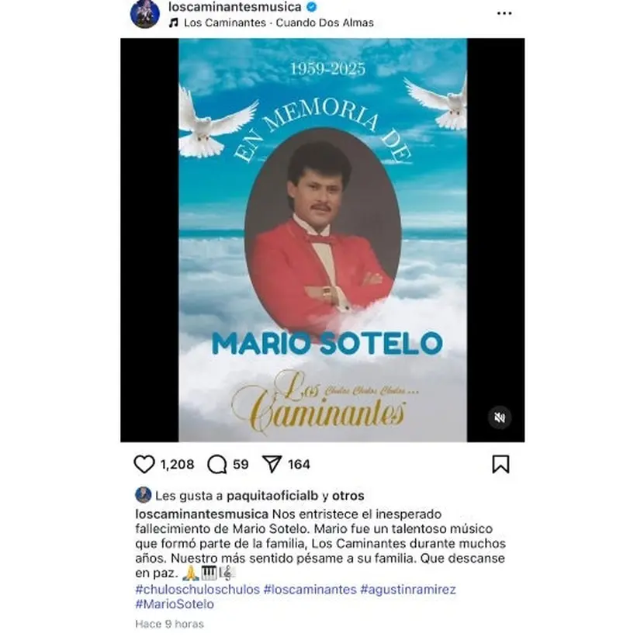Open the #MarioSotelo hashtag

coord(175,604)
